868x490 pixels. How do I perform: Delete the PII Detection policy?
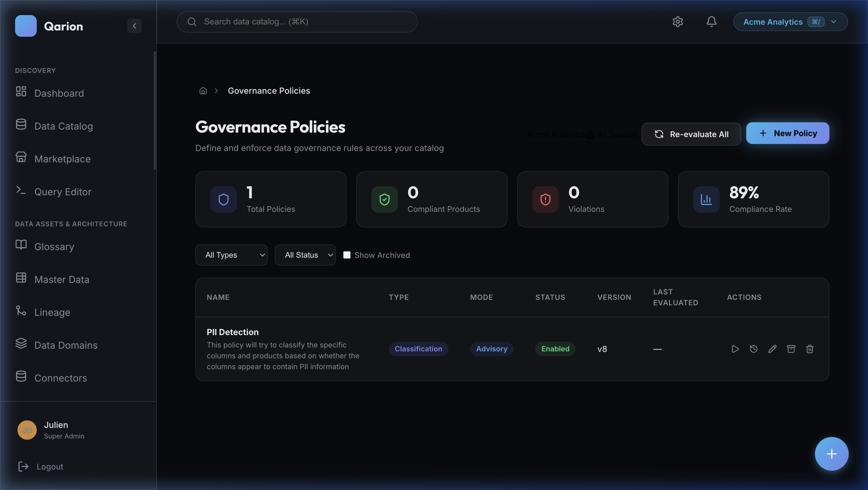[x=810, y=349]
